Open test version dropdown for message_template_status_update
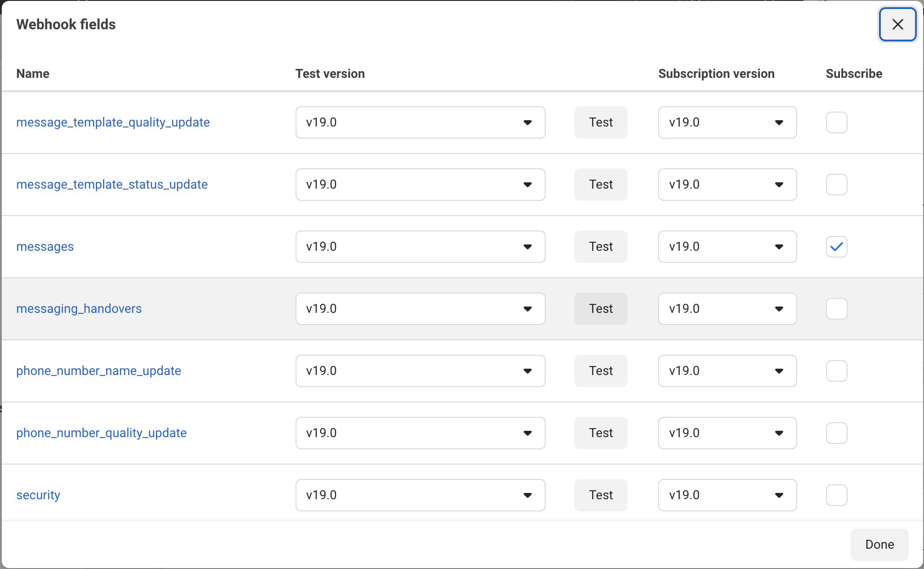Viewport: 924px width, 569px height. point(420,185)
